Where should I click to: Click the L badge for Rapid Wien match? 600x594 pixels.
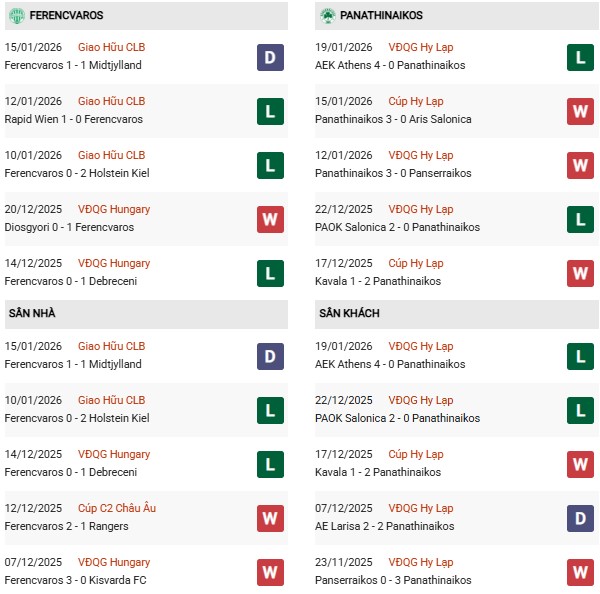270,111
